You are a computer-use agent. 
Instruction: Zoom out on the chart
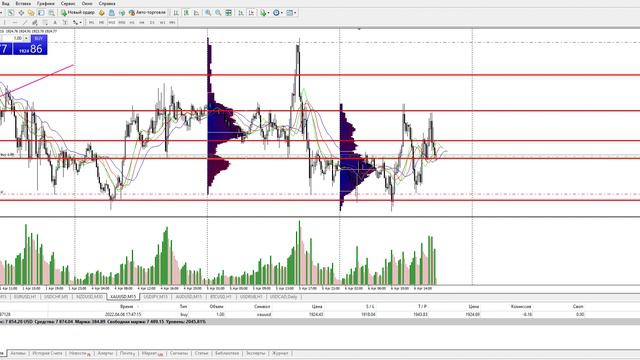coord(218,13)
